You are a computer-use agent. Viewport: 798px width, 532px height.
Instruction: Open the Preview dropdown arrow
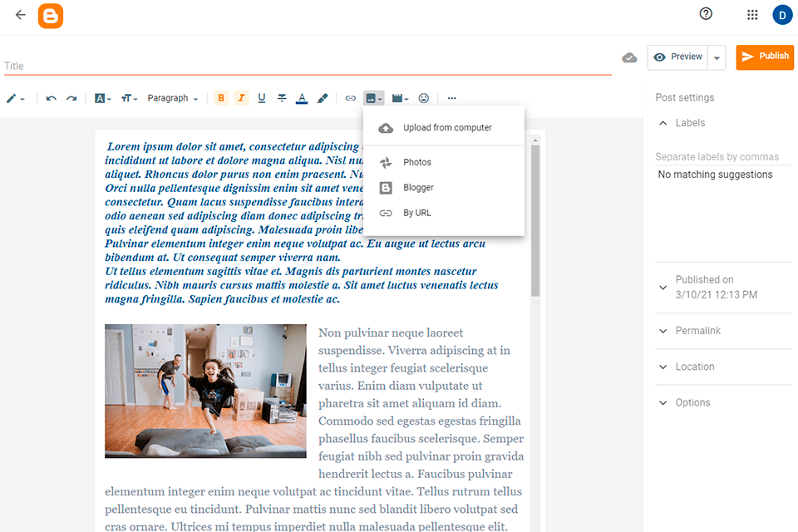[x=717, y=57]
